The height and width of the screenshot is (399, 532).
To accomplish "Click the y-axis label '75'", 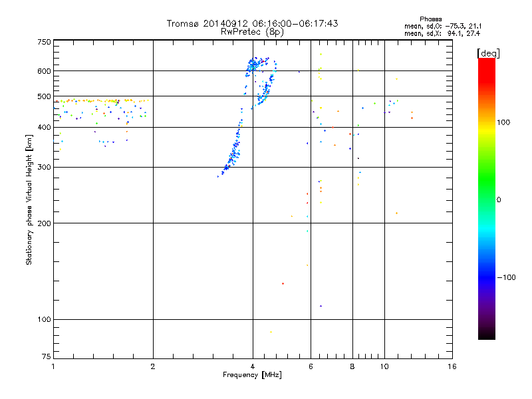I will (x=47, y=356).
